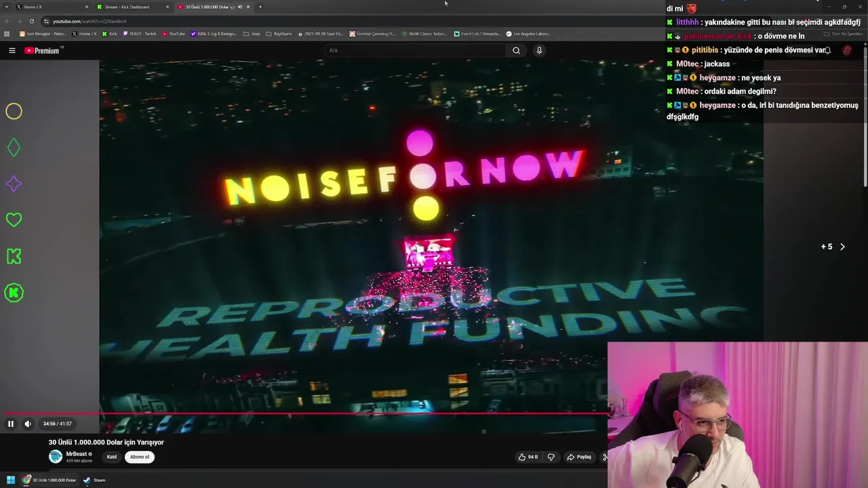Click the 34:56 / 41:57 time display

(58, 424)
